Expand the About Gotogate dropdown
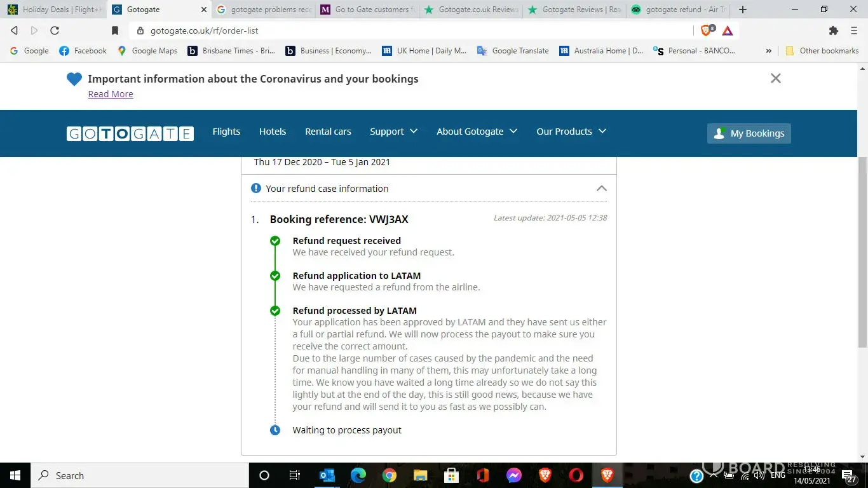This screenshot has height=488, width=868. pos(477,132)
